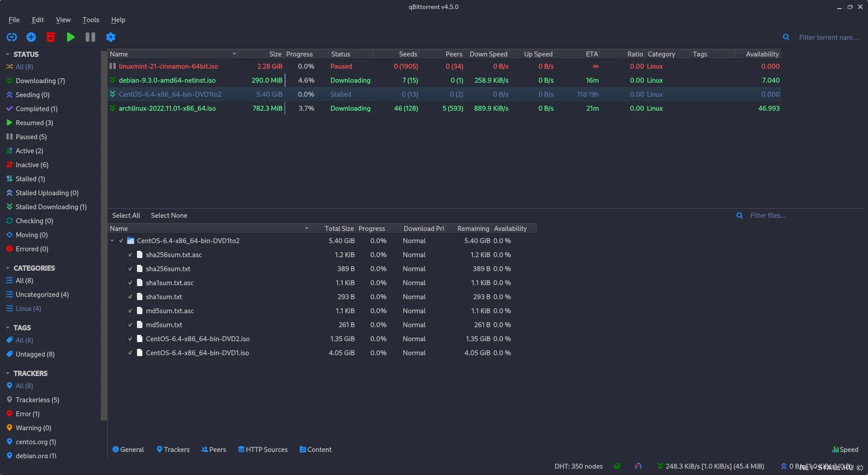This screenshot has width=868, height=475.
Task: Open the Tools menu
Action: (90, 20)
